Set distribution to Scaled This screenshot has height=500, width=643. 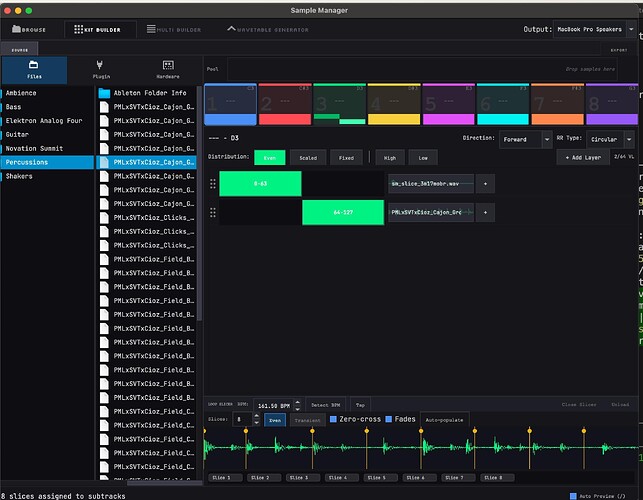(x=308, y=158)
